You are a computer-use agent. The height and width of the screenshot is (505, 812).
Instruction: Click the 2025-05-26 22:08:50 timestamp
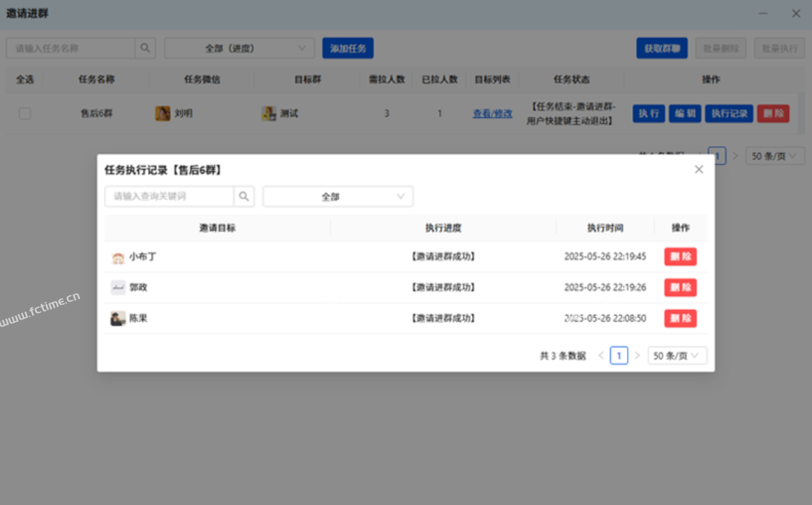click(605, 318)
